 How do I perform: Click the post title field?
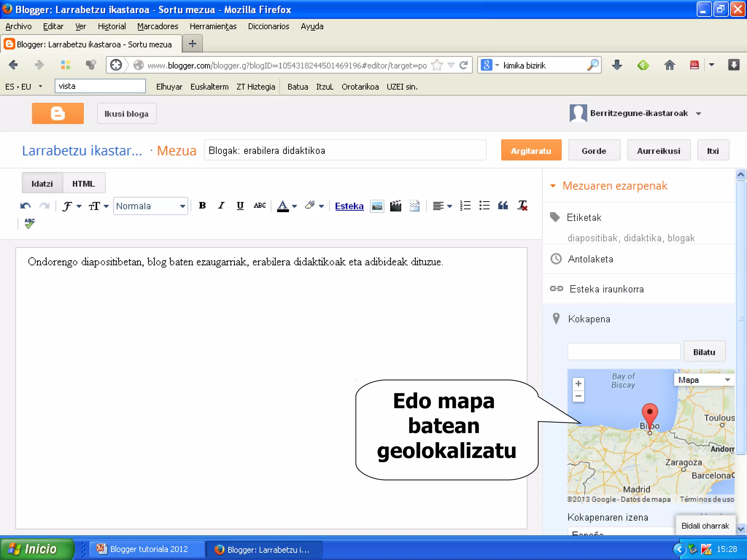coord(345,150)
